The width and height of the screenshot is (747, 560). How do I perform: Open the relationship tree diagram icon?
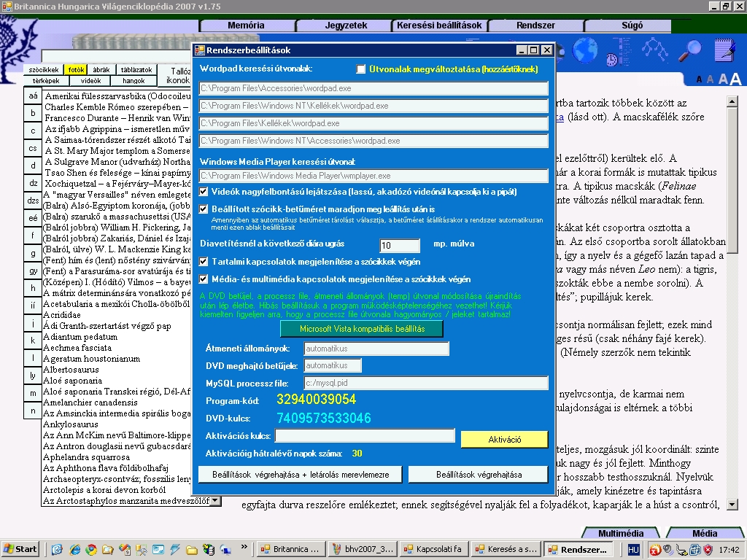654,50
